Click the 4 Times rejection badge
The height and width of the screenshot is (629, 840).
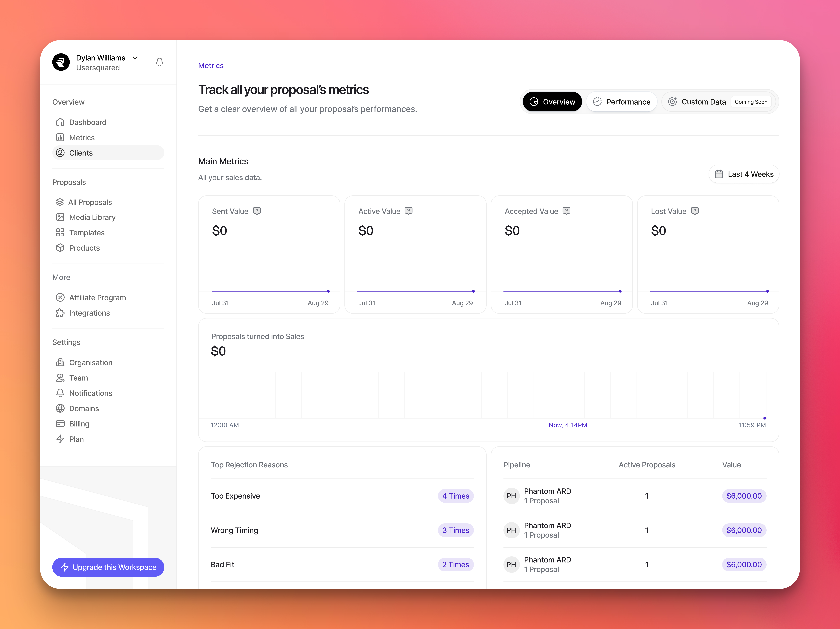click(456, 496)
